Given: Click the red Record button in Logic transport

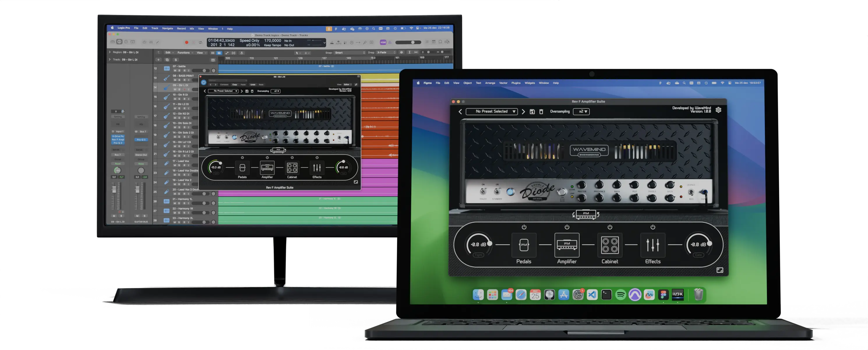Looking at the screenshot, I should [x=186, y=43].
